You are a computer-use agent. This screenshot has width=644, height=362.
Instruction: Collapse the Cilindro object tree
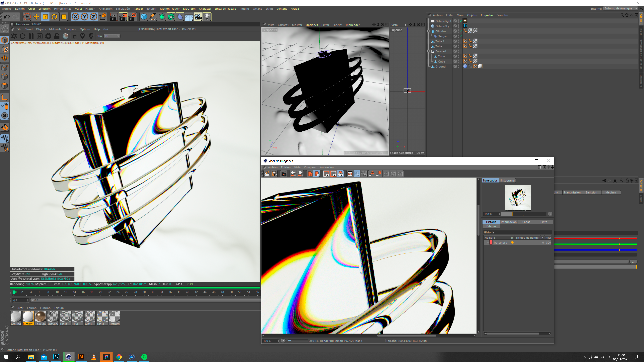coord(428,31)
